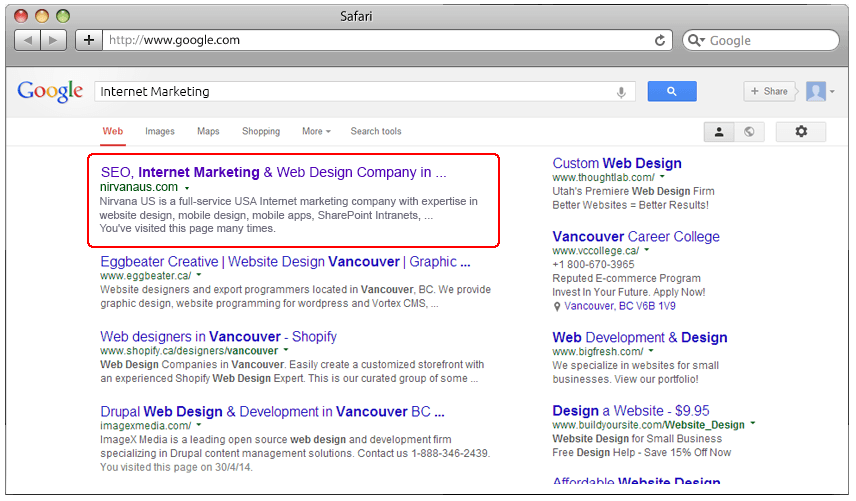
Task: Click the Safari back navigation arrow
Action: pos(27,40)
